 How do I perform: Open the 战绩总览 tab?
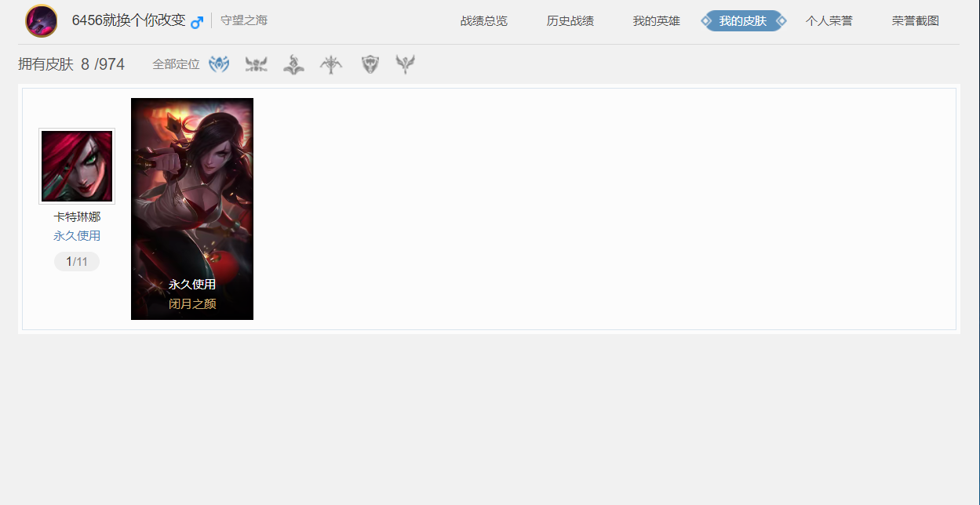point(484,21)
